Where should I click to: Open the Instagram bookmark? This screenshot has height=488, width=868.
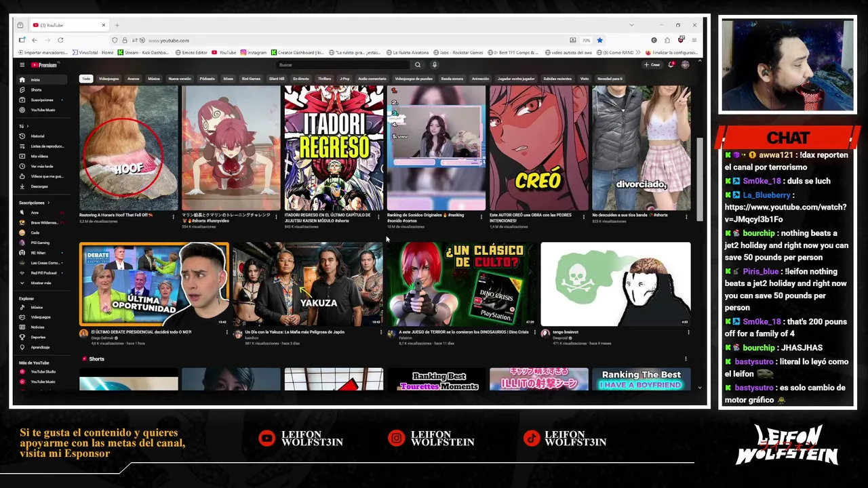(x=254, y=52)
